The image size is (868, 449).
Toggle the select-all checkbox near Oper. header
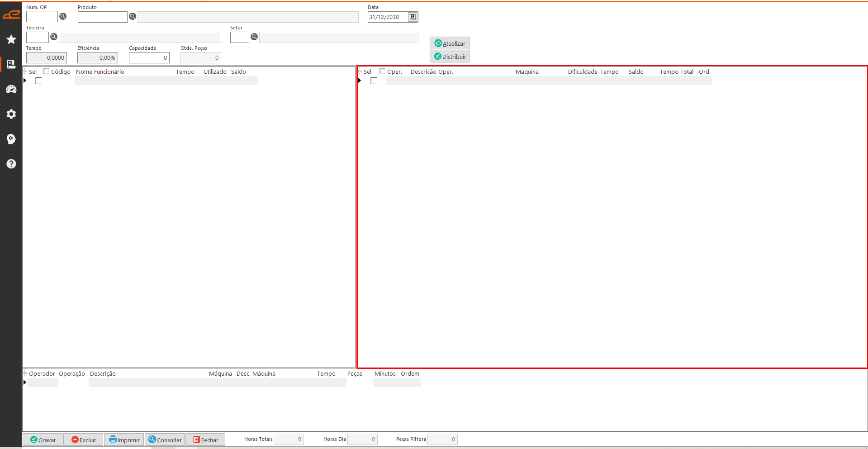(382, 71)
